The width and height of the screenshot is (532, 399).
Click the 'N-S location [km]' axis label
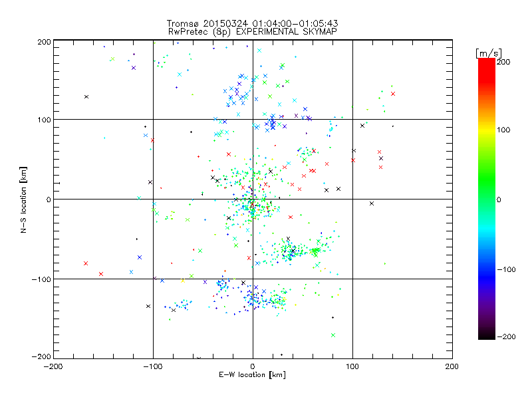pyautogui.click(x=23, y=200)
